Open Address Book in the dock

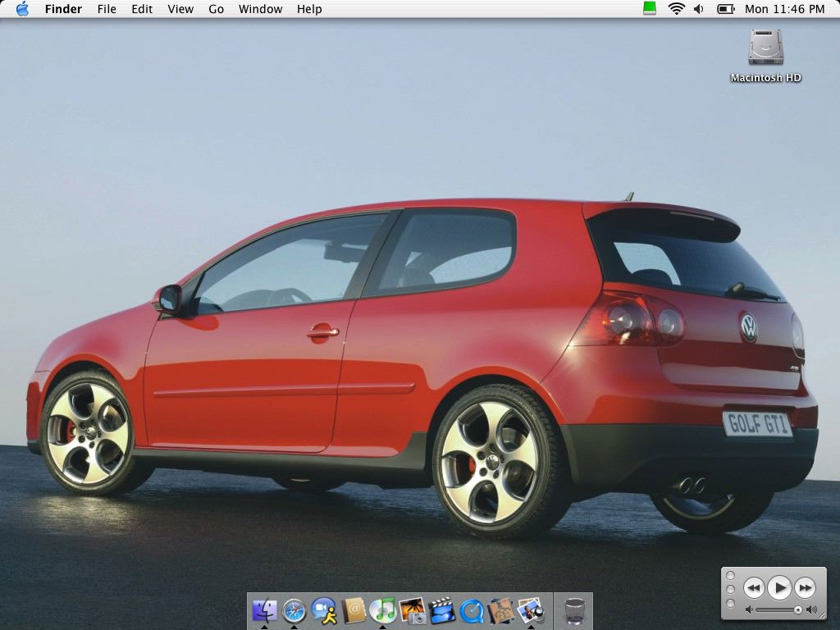click(354, 610)
